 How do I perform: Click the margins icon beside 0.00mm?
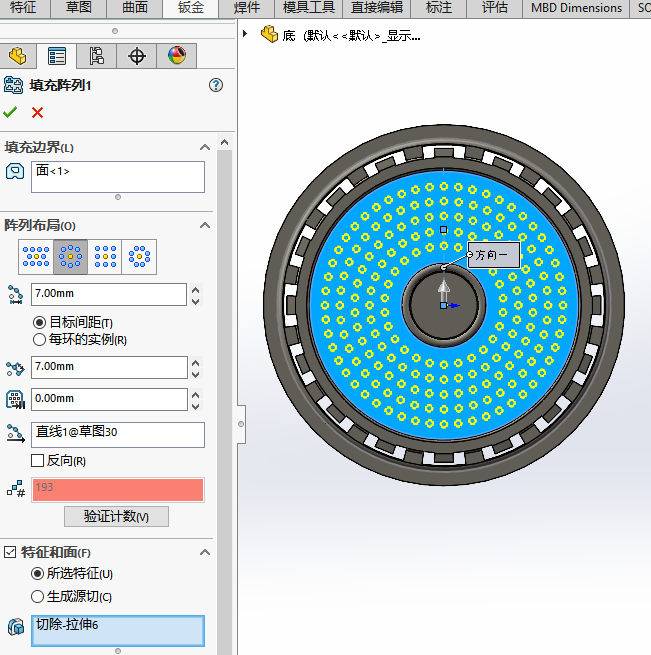point(15,399)
